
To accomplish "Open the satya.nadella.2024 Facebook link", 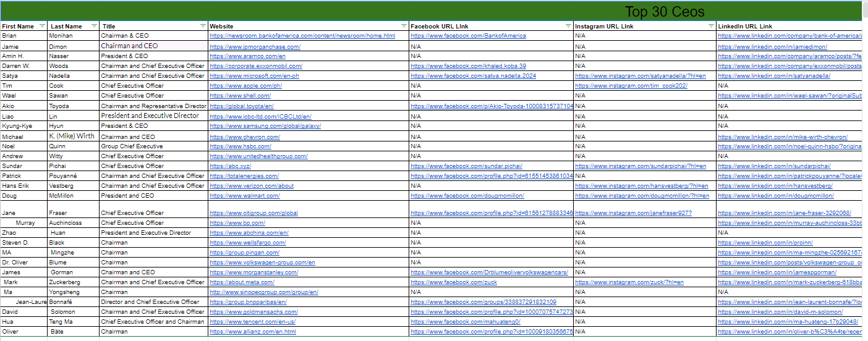I will point(473,76).
